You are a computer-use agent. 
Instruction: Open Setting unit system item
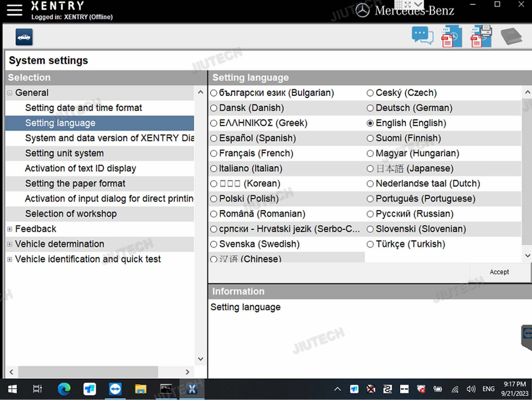point(64,154)
